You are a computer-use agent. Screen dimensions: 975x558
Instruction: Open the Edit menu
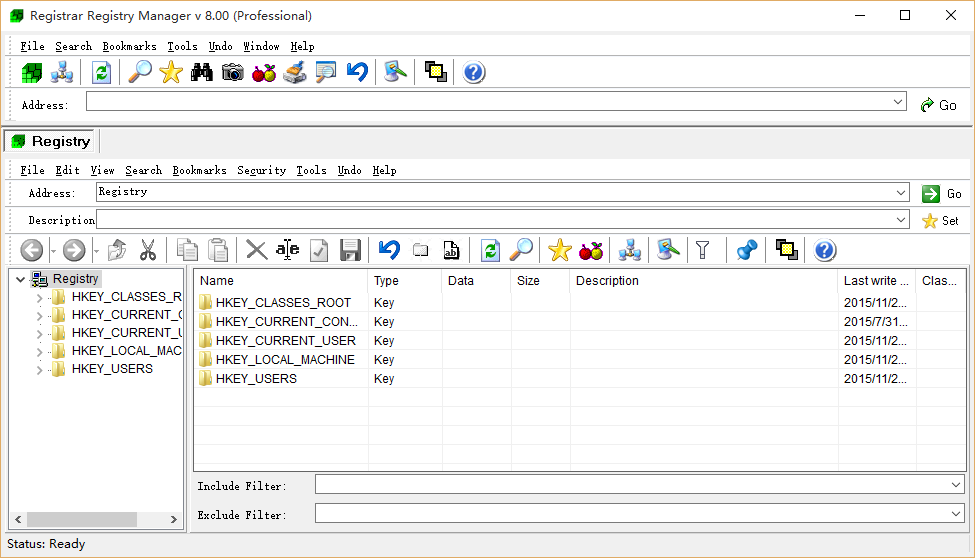(x=67, y=170)
